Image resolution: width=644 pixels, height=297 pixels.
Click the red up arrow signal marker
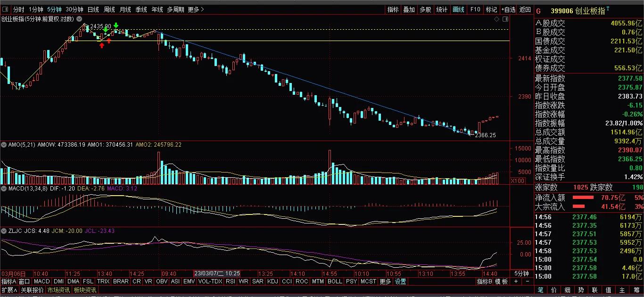pos(101,45)
